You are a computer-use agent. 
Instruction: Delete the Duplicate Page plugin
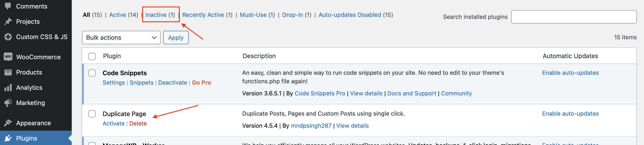[138, 123]
